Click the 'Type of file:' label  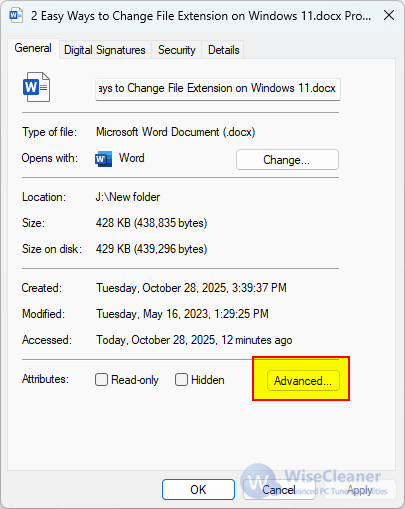pyautogui.click(x=49, y=132)
